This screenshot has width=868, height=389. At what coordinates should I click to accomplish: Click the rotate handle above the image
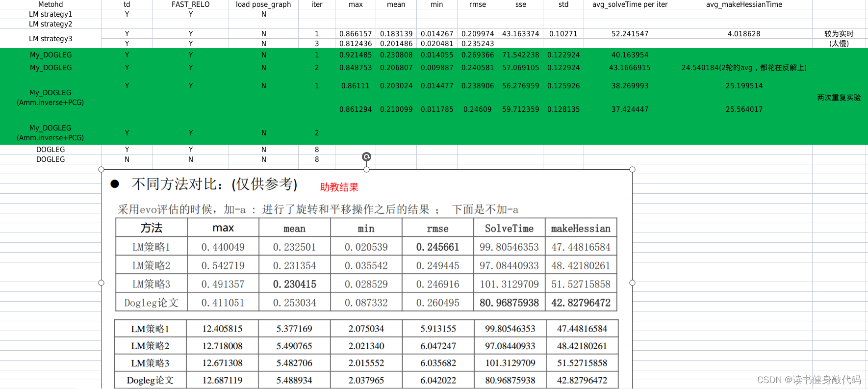pyautogui.click(x=366, y=157)
